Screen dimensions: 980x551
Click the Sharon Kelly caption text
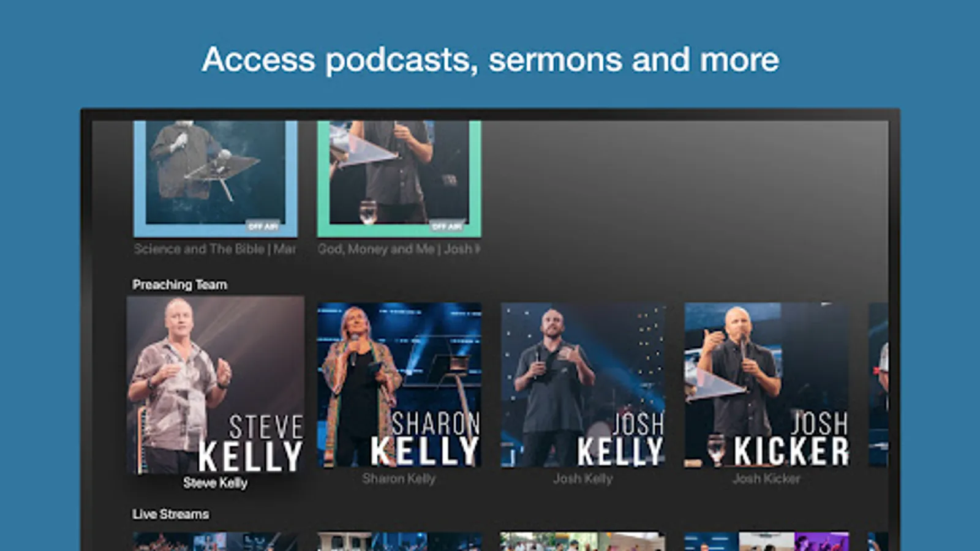click(399, 479)
